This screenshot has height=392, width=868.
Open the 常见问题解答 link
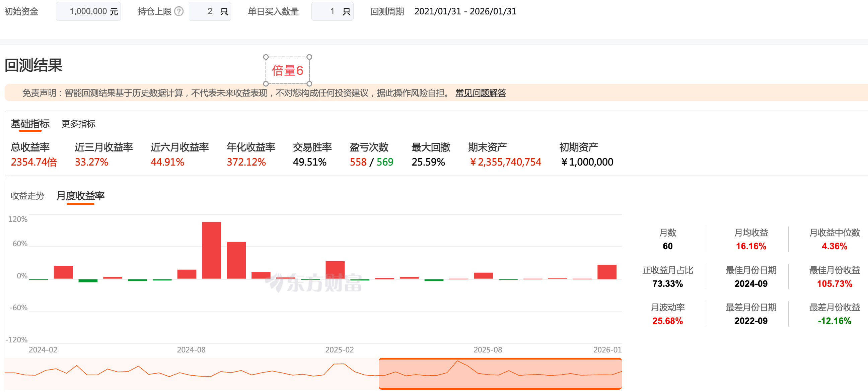pyautogui.click(x=481, y=93)
